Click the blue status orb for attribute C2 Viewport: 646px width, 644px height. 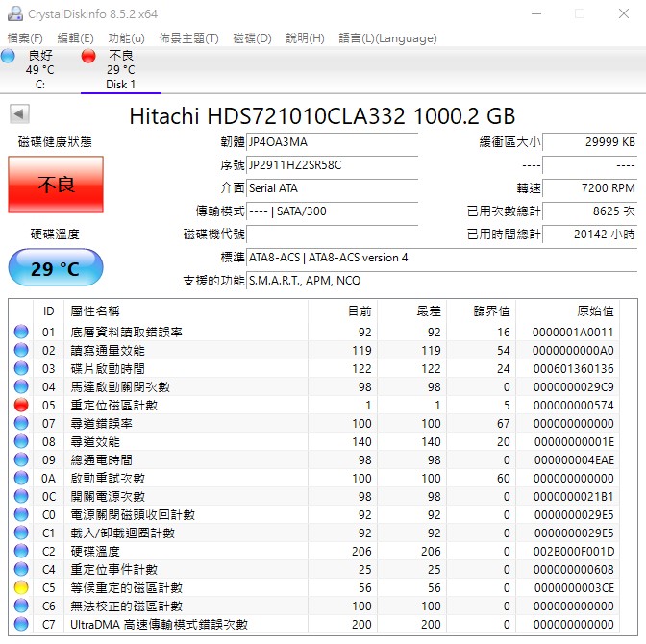pos(21,551)
